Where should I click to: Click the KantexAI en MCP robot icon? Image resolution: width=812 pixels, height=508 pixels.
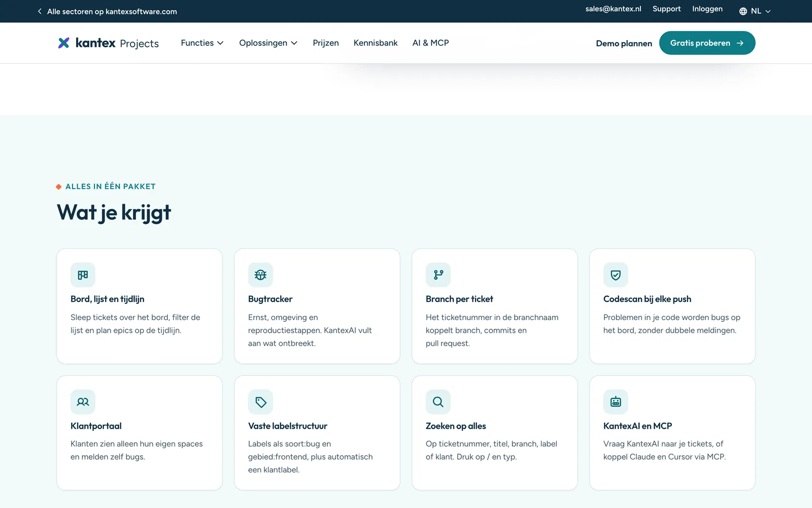point(616,402)
